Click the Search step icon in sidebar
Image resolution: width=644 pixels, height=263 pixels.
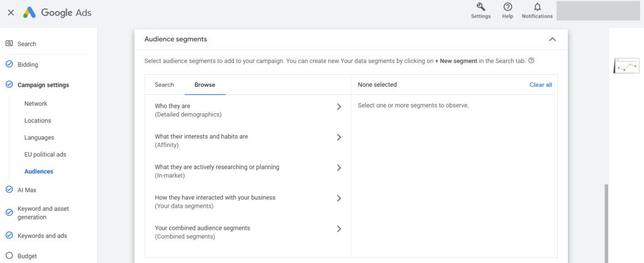coord(9,43)
